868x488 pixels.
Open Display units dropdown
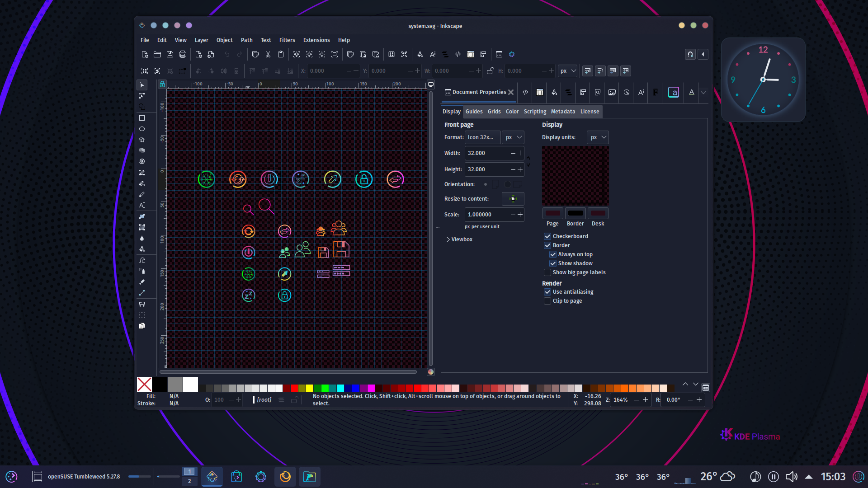(598, 137)
